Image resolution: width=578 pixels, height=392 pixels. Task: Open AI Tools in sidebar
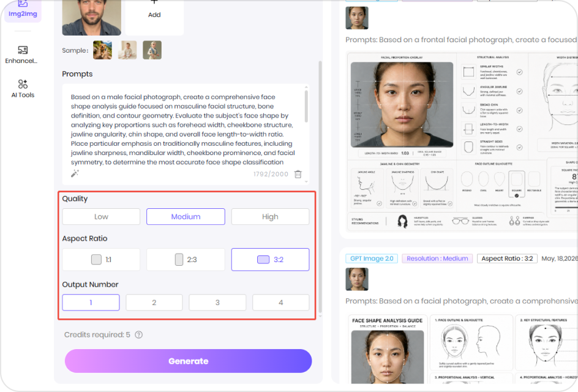(x=23, y=88)
